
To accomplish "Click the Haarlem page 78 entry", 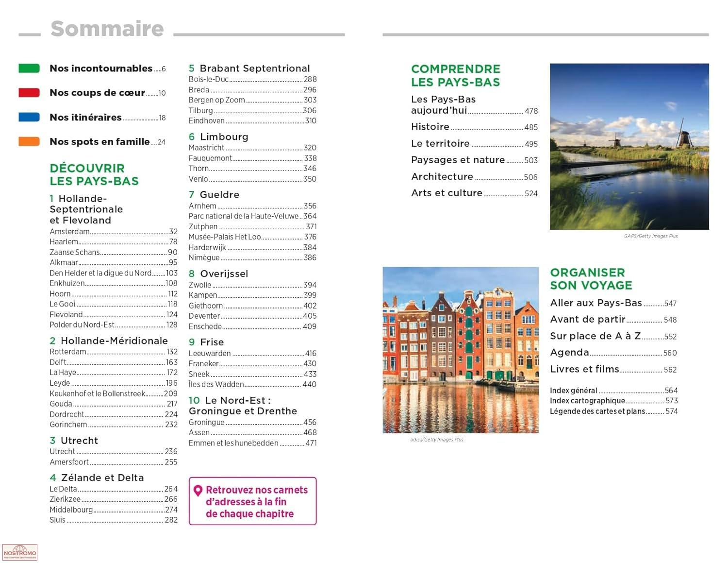I will [x=114, y=242].
